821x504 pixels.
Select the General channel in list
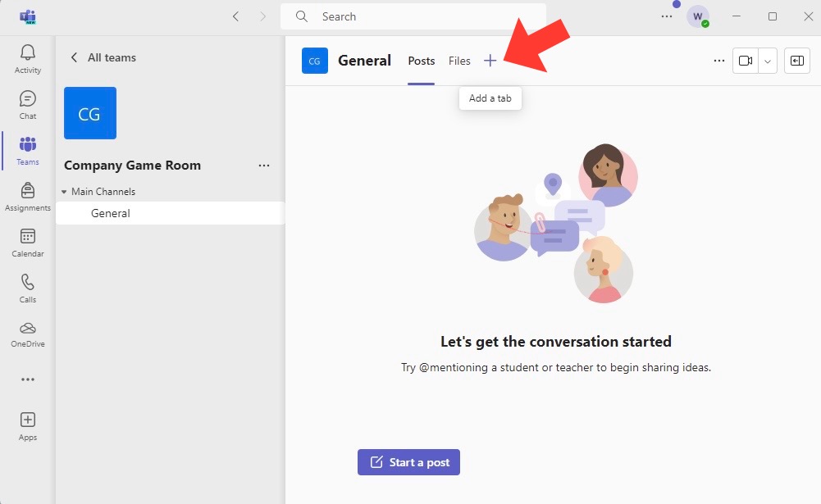pyautogui.click(x=170, y=213)
